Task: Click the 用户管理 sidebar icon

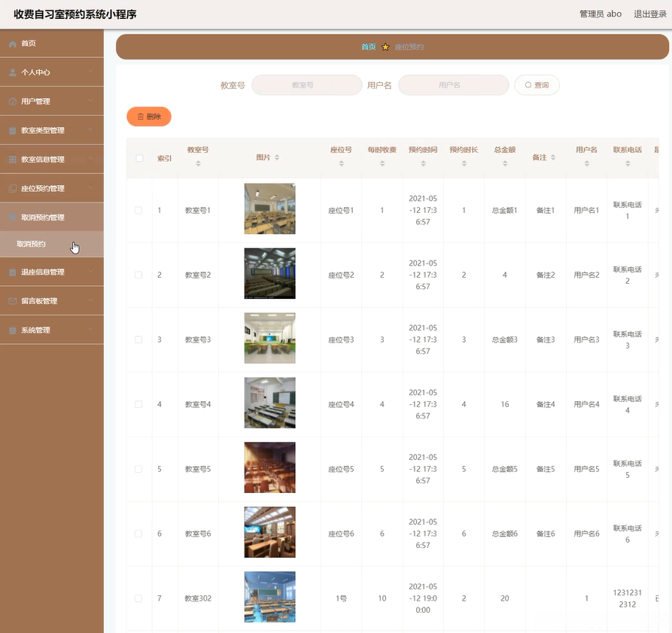Action: click(13, 102)
